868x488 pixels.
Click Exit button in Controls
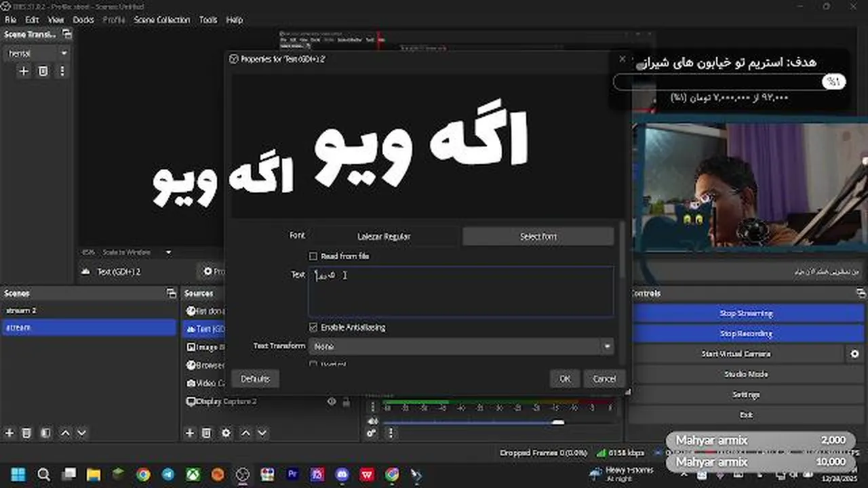click(x=746, y=415)
